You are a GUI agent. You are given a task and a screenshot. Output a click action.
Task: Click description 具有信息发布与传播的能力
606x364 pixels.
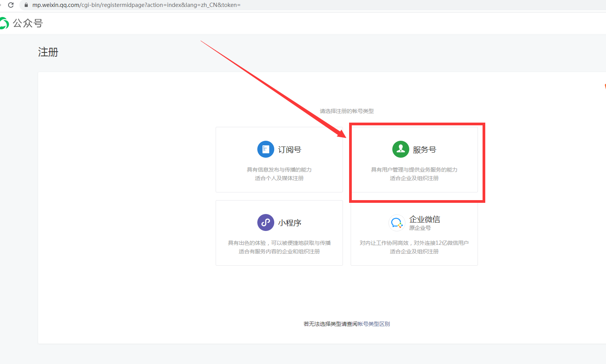click(x=279, y=170)
